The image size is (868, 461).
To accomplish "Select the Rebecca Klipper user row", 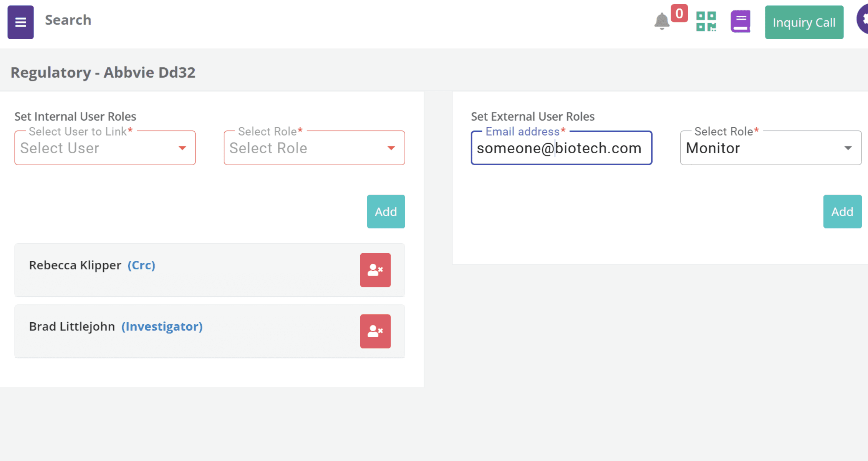I will pos(210,270).
